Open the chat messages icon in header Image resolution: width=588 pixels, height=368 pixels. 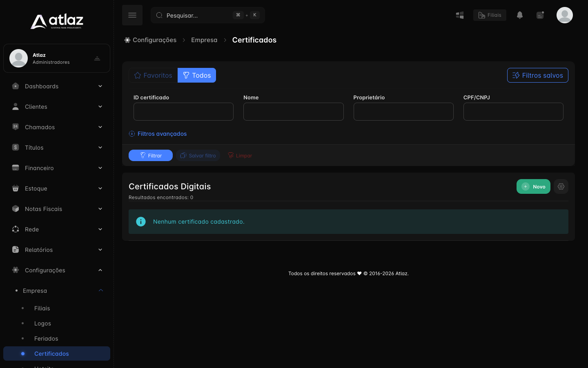pos(540,15)
